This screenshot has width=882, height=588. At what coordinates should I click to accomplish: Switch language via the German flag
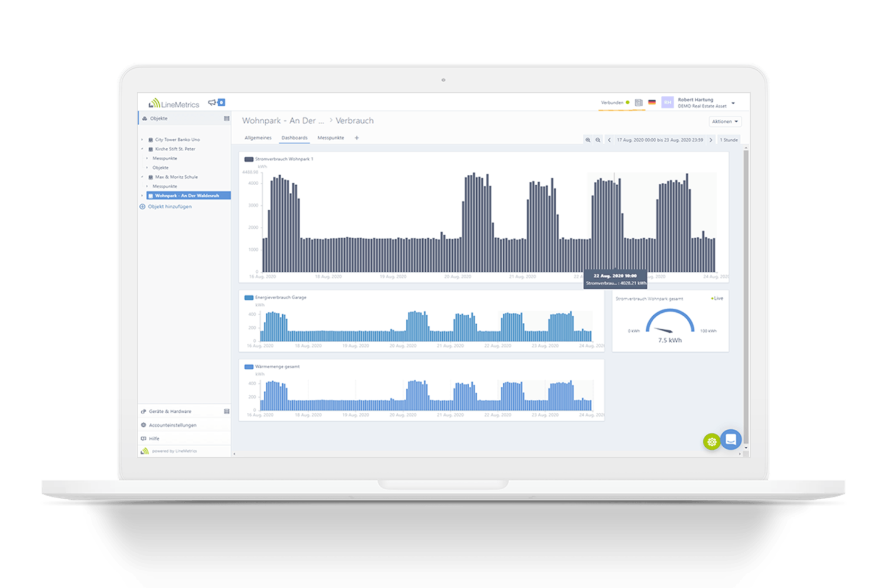pos(652,102)
